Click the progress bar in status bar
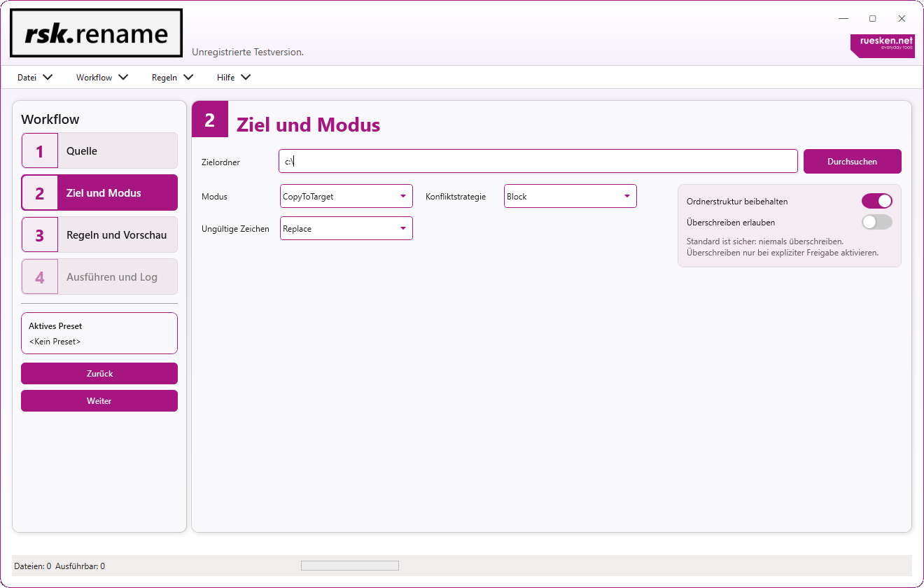 click(x=349, y=566)
